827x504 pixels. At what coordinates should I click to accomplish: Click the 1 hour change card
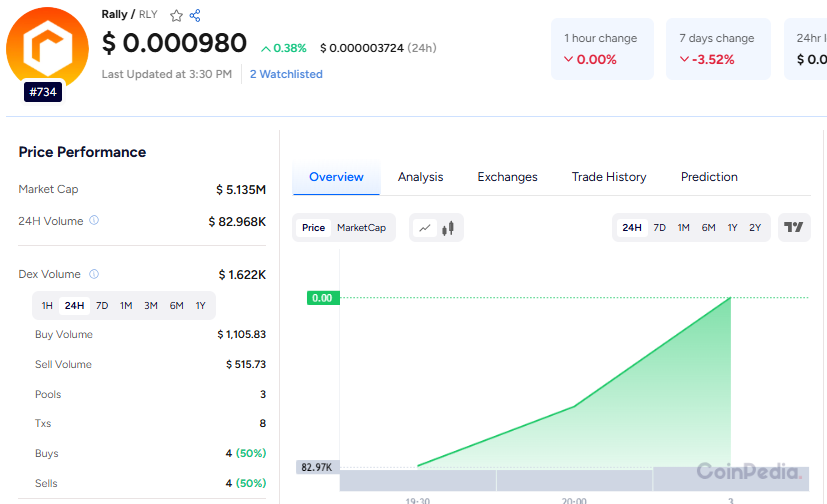click(602, 49)
